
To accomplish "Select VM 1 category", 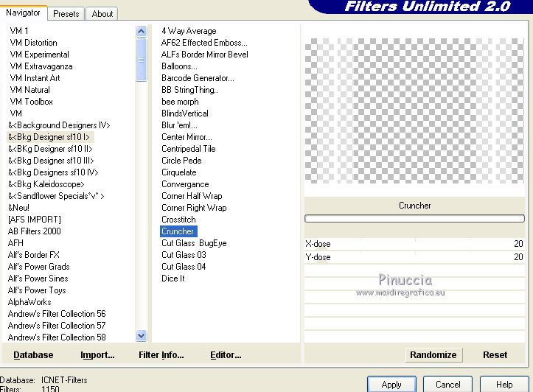I will click(x=19, y=31).
